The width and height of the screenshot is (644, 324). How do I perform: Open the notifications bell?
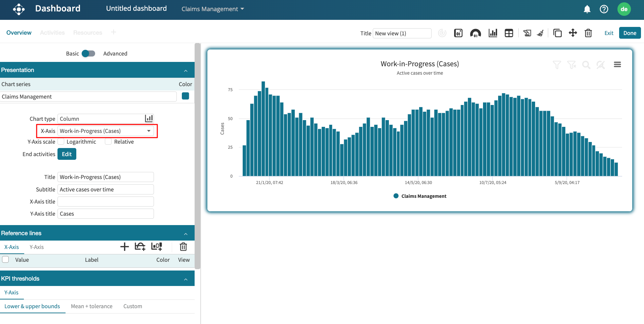[x=587, y=9]
